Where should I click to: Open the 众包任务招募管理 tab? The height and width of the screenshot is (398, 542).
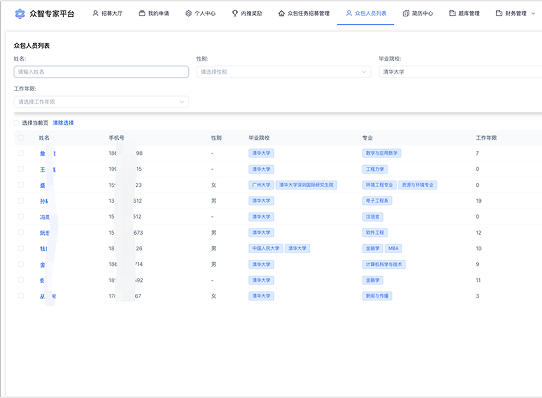click(x=304, y=13)
